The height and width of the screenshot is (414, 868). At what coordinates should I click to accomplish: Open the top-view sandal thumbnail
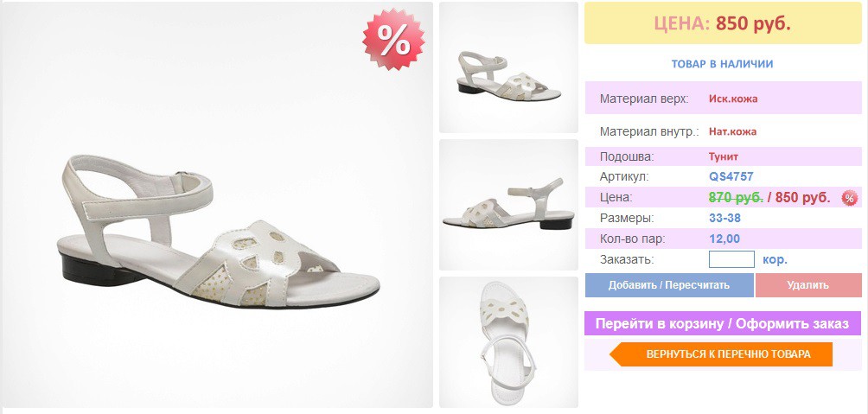pyautogui.click(x=508, y=342)
